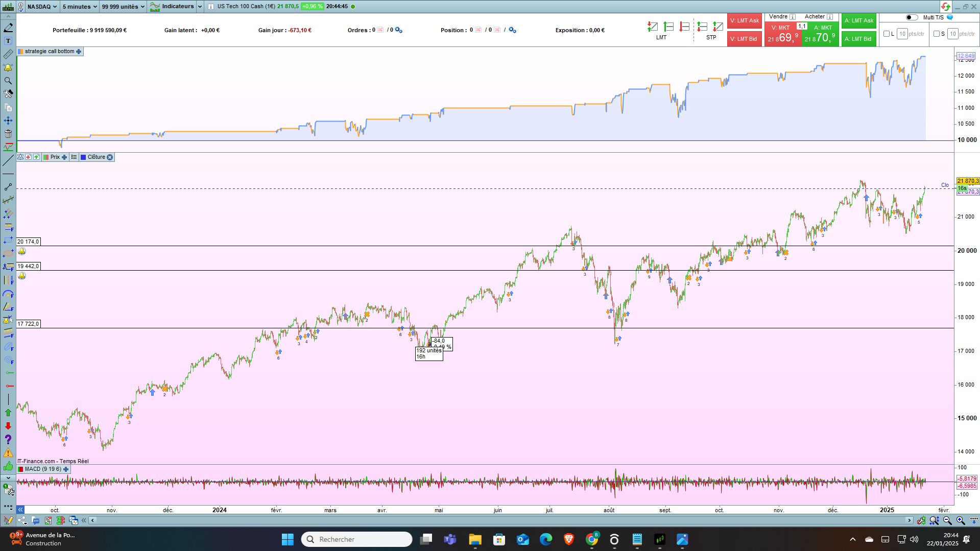980x551 pixels.
Task: Click the trash delete objects tool
Action: (x=8, y=134)
